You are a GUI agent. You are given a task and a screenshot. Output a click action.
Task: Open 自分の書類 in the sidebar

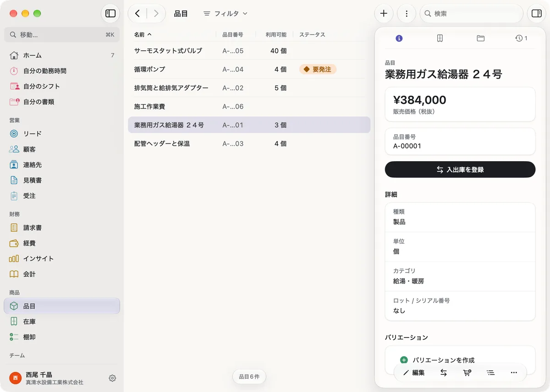(62, 102)
